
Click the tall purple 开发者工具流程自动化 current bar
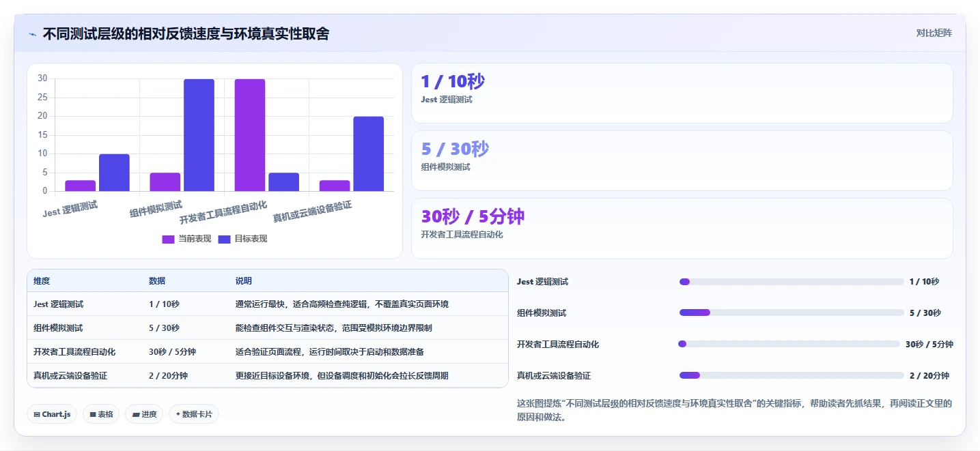coord(250,135)
